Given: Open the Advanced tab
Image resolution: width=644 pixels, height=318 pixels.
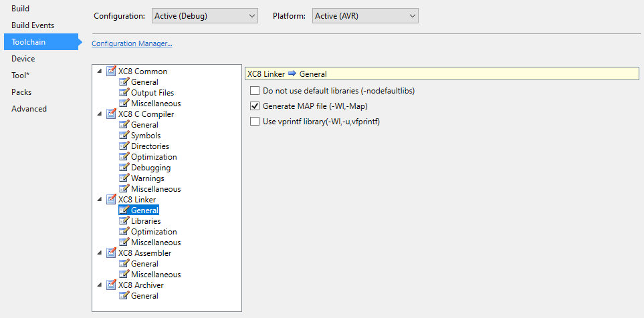Looking at the screenshot, I should point(29,109).
